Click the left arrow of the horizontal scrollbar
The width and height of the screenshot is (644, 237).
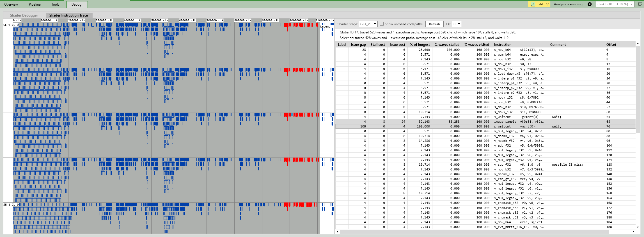tap(338, 232)
